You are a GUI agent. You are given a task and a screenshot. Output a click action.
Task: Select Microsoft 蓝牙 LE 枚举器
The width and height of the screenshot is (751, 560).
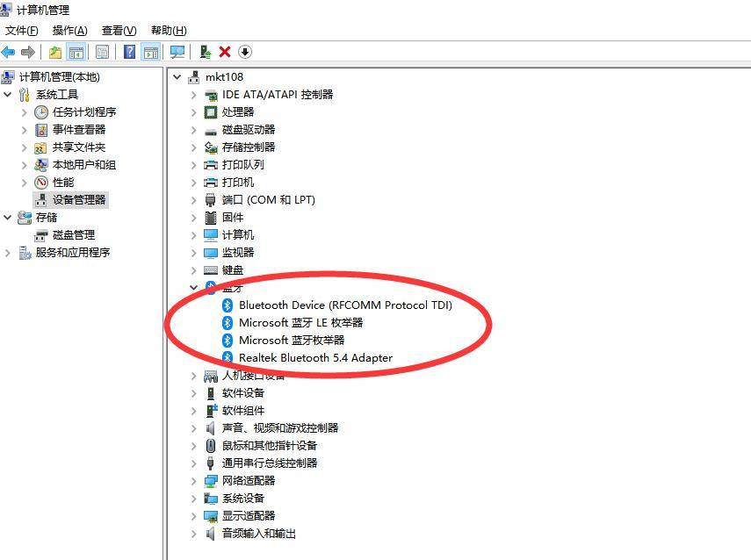[300, 323]
